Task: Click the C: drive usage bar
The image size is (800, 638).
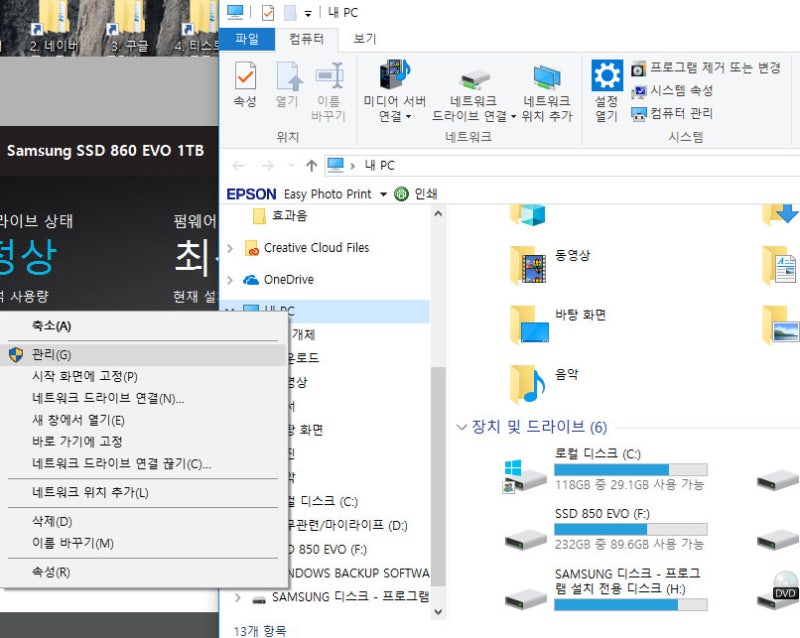Action: click(631, 470)
